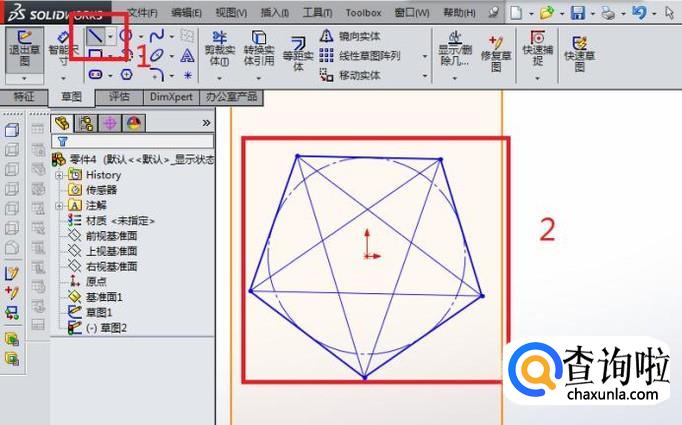This screenshot has height=425, width=682.
Task: Select the Sketch Fillet tool
Action: (157, 75)
